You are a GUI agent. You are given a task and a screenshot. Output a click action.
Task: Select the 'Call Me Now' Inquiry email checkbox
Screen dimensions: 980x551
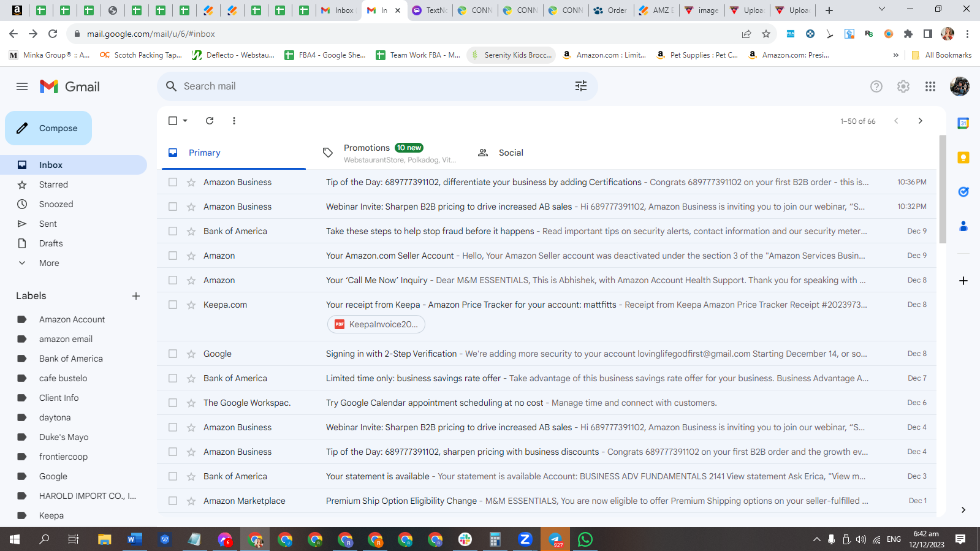click(173, 280)
